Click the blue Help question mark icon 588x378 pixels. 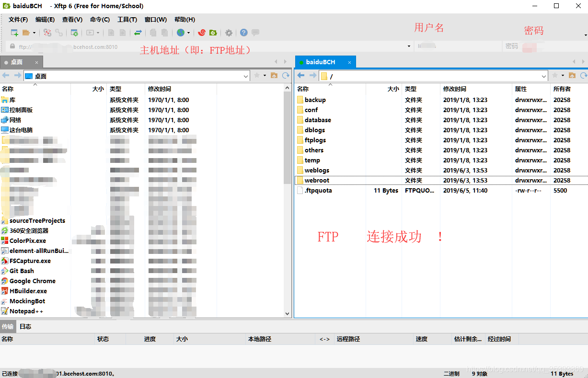click(x=244, y=33)
